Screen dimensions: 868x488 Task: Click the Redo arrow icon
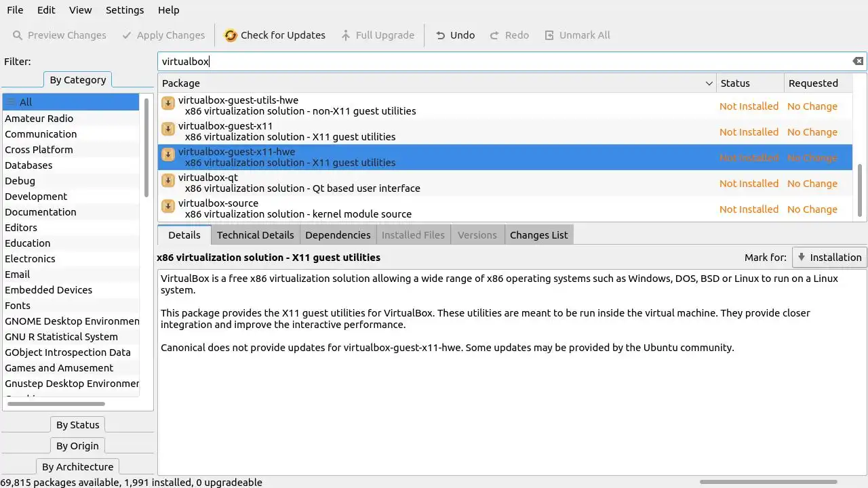(x=494, y=35)
